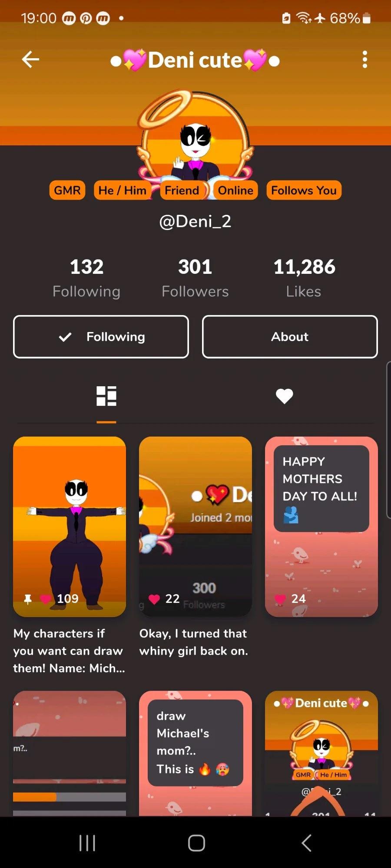391x868 pixels.
Task: Tap the 11,286 Likes count
Action: (x=304, y=278)
